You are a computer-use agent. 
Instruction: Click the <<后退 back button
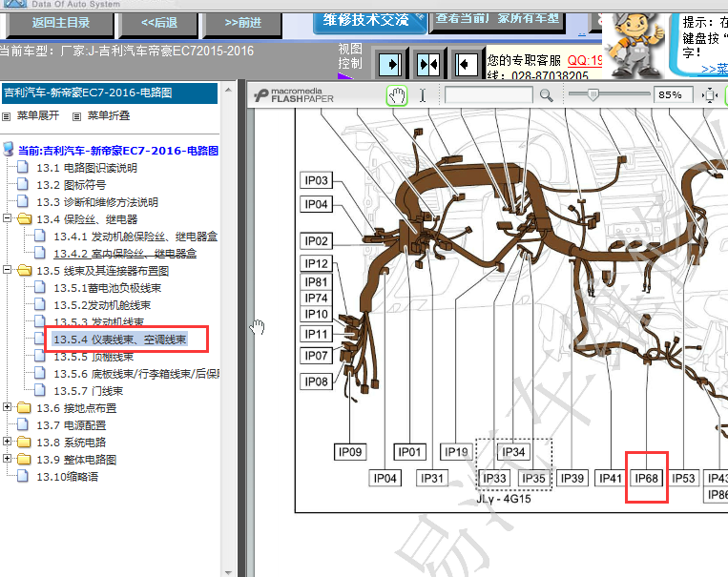158,24
